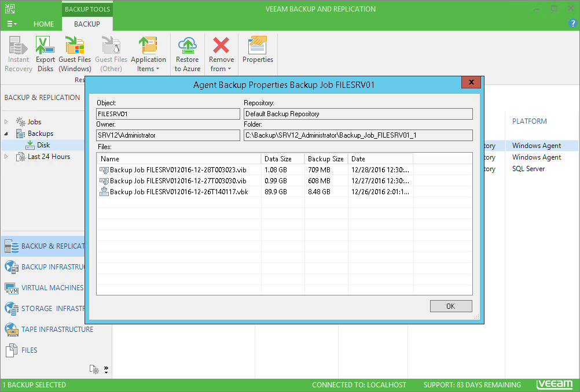This screenshot has width=580, height=392.
Task: Sort files by Backup Size column
Action: (x=326, y=159)
